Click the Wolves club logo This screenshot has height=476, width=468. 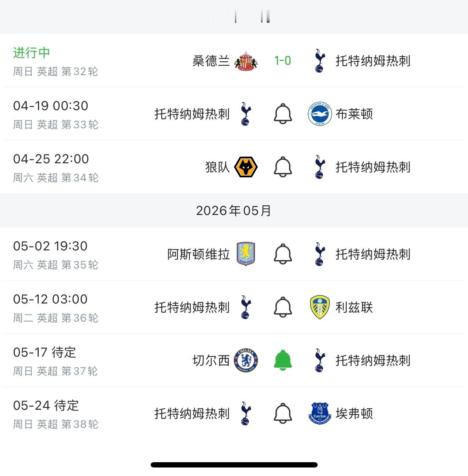(246, 167)
